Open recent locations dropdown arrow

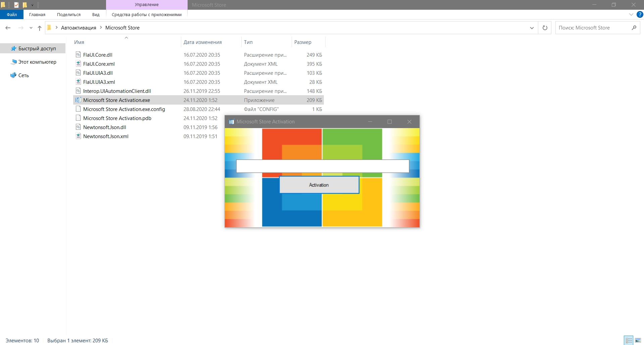click(31, 28)
